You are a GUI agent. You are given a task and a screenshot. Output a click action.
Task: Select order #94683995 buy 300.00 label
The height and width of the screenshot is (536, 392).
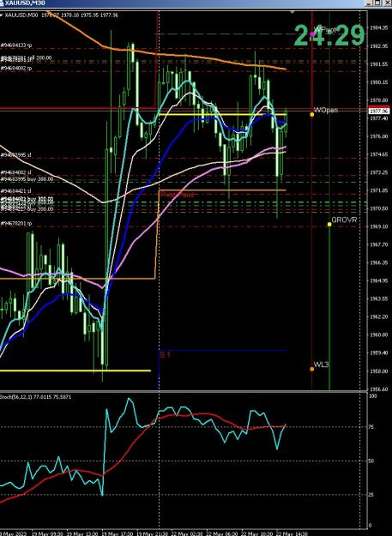27,178
